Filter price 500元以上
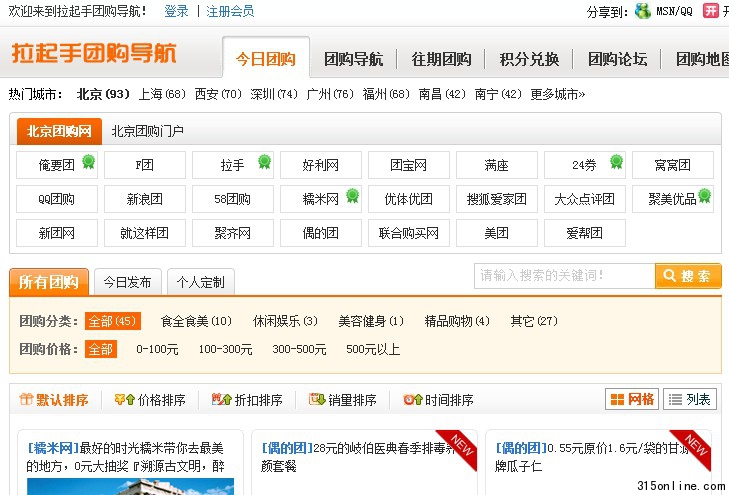729x495 pixels. [x=373, y=349]
